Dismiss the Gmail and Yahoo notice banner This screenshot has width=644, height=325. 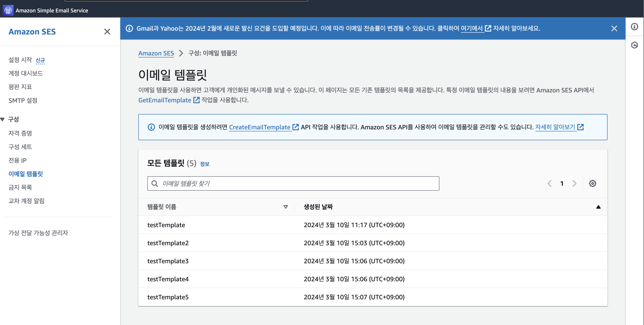(614, 28)
